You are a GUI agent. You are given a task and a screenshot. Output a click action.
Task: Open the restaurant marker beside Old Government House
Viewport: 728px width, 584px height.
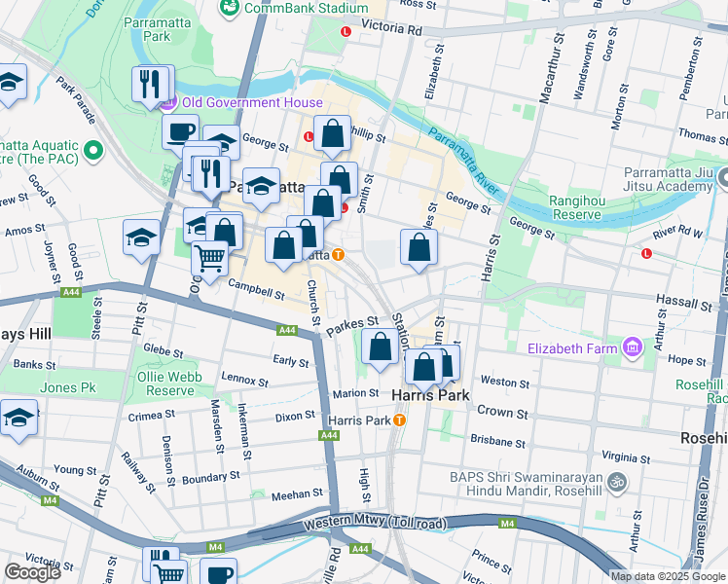pos(150,84)
